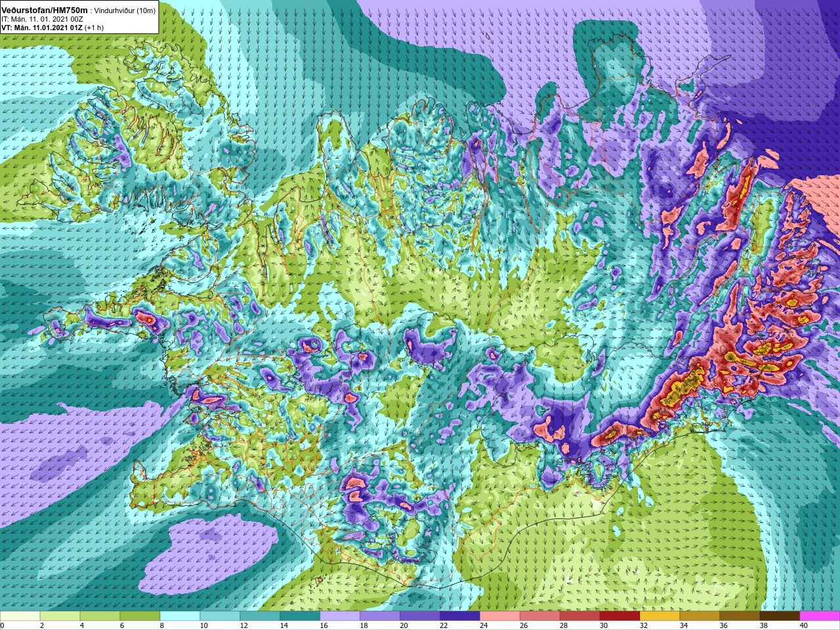This screenshot has width=840, height=630.
Task: Click the legend scale value 20
Action: point(404,625)
